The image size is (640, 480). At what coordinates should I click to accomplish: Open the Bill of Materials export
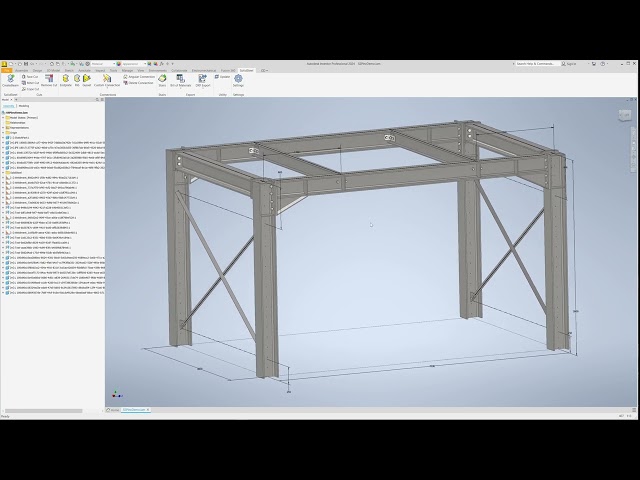click(180, 80)
